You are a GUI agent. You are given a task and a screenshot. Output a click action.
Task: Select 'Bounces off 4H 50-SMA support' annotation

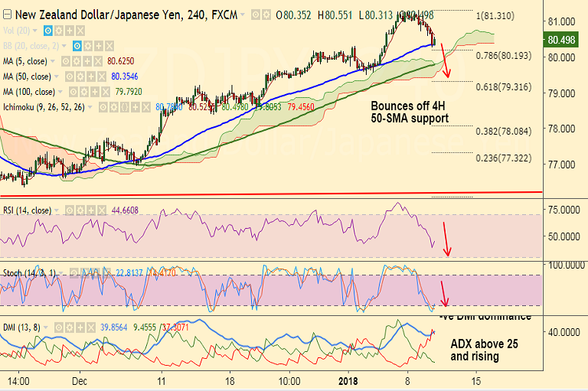(x=410, y=112)
